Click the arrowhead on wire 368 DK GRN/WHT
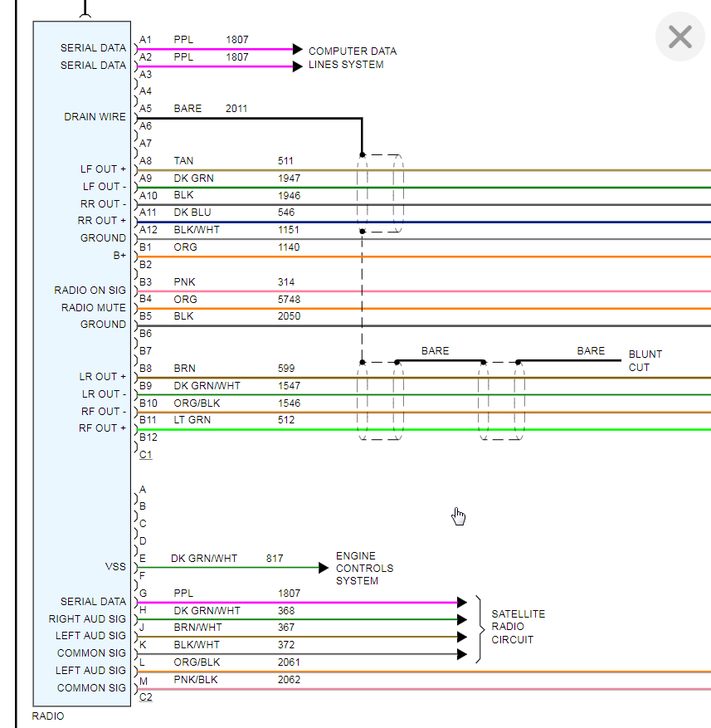 (x=462, y=619)
